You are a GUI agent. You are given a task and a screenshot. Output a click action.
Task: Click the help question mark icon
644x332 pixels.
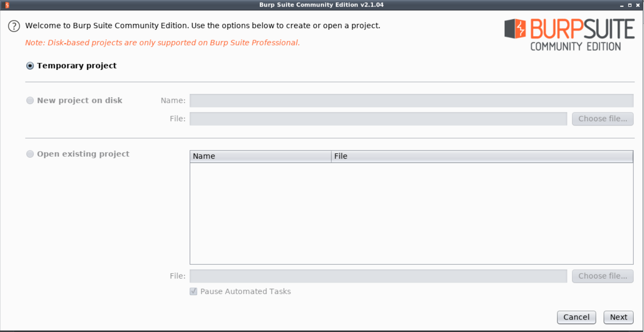coord(14,26)
